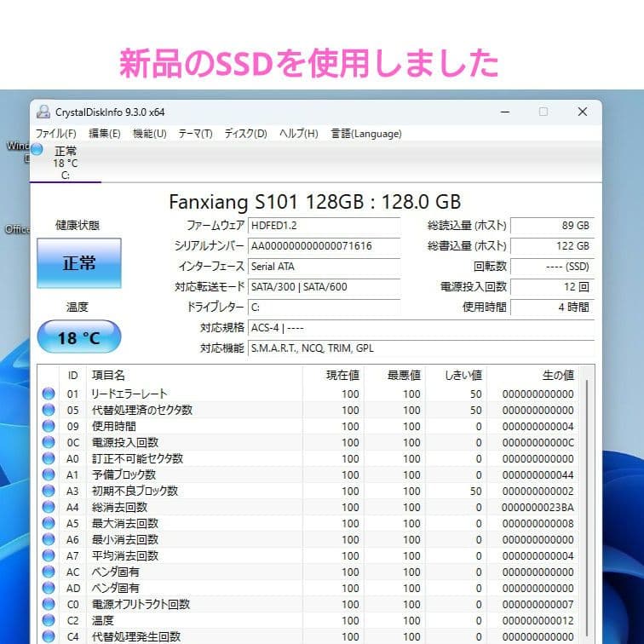Click status orb for C0 電源オフリトラクト回数 row
Viewport: 644px width, 644px height.
pos(49,604)
